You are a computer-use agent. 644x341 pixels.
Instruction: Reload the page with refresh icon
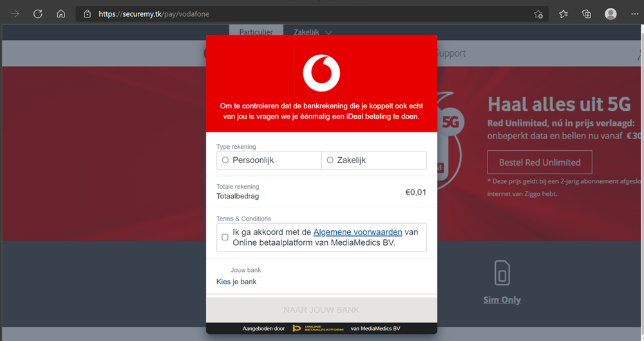coord(38,14)
